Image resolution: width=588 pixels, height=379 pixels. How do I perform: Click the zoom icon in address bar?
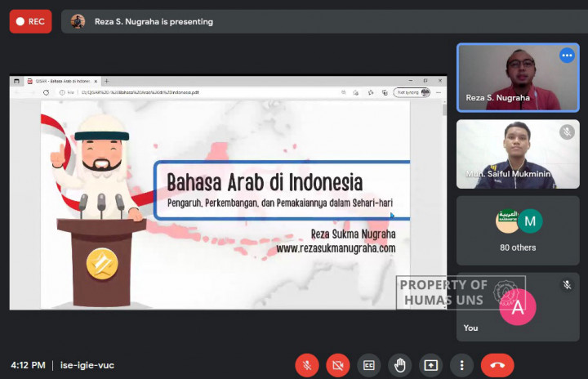point(343,92)
